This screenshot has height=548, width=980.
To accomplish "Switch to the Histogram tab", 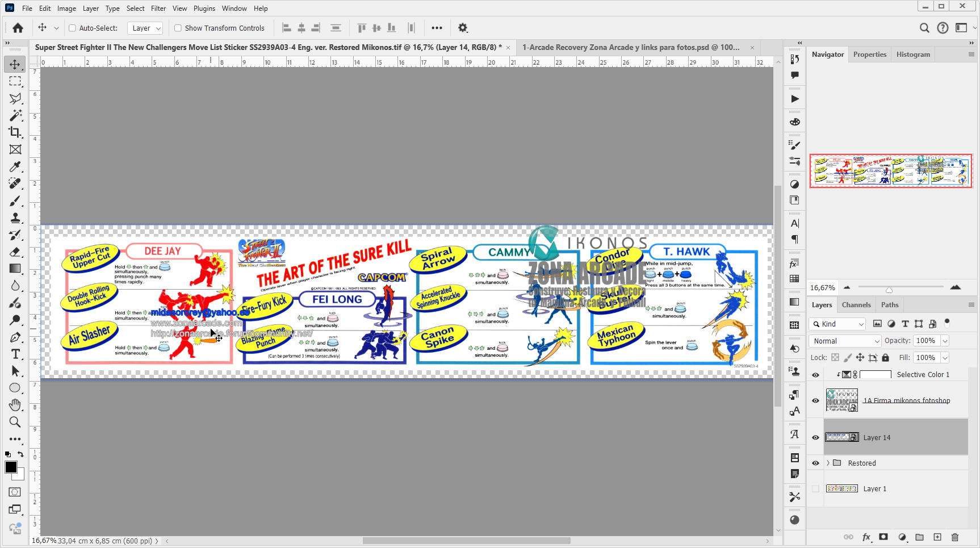I will pos(913,55).
